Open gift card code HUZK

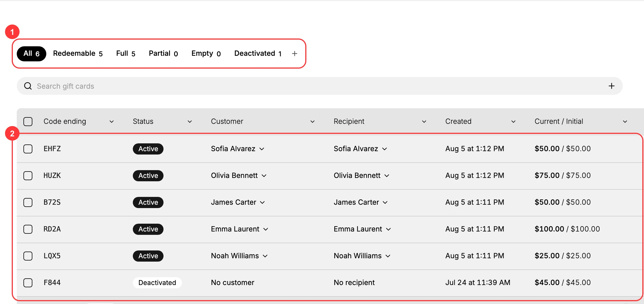click(52, 175)
